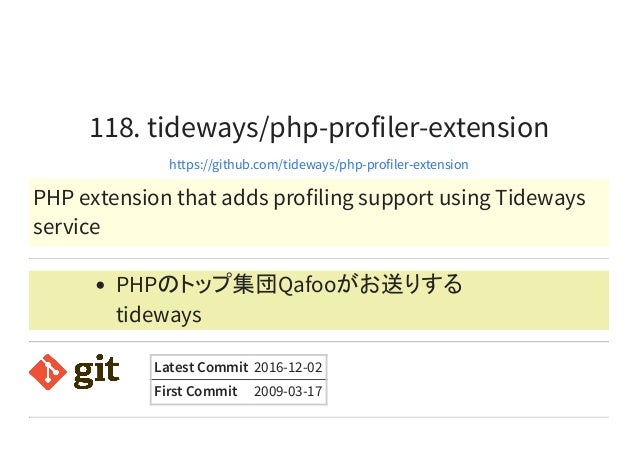The width and height of the screenshot is (638, 465).
Task: Click the 2009-03-17 first commit date
Action: point(288,391)
